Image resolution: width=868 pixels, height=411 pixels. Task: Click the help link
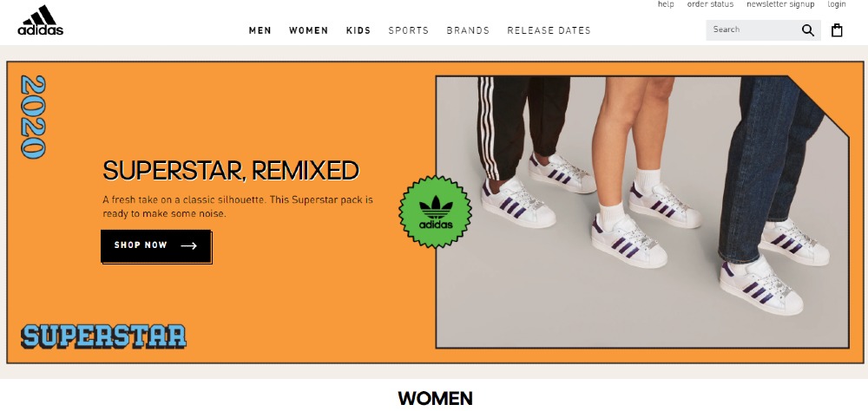666,4
